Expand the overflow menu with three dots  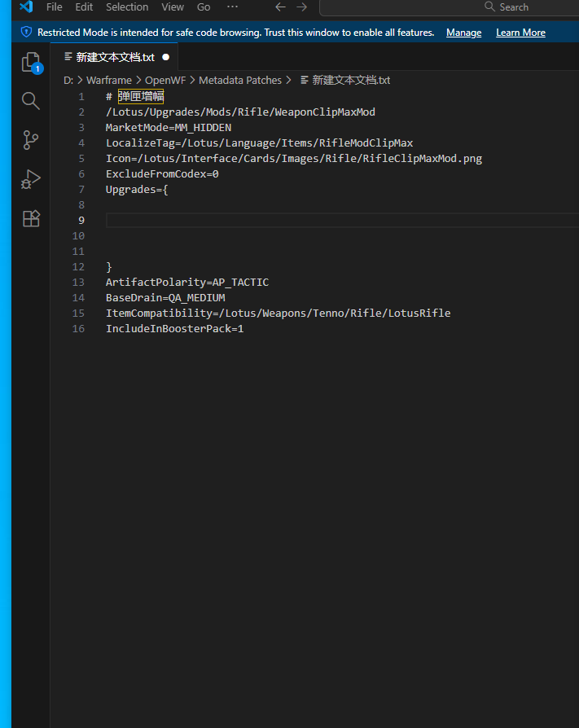[232, 7]
